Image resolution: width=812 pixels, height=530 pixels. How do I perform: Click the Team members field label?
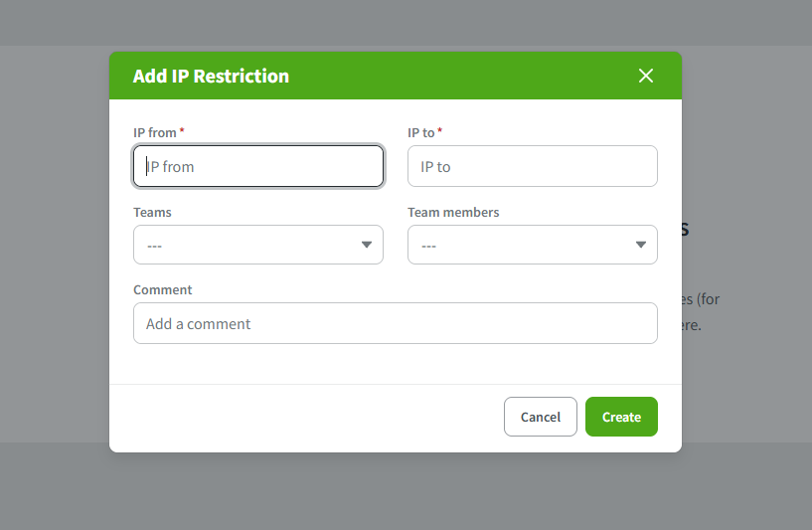pos(453,212)
